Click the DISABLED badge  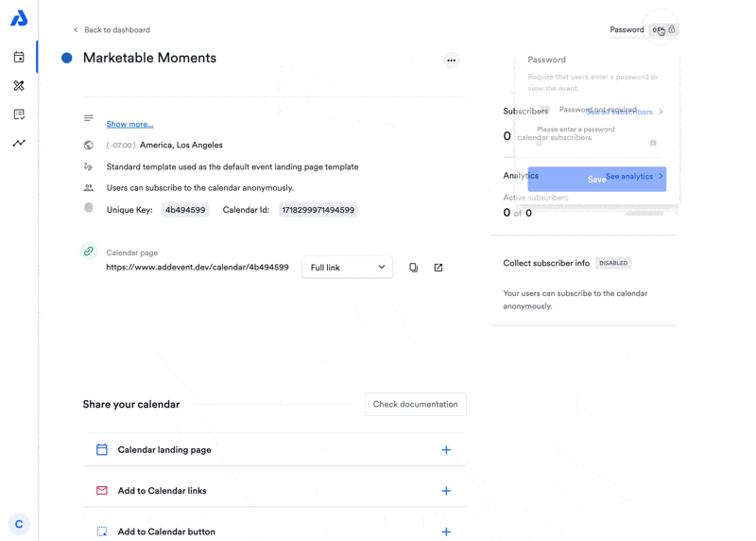point(613,263)
